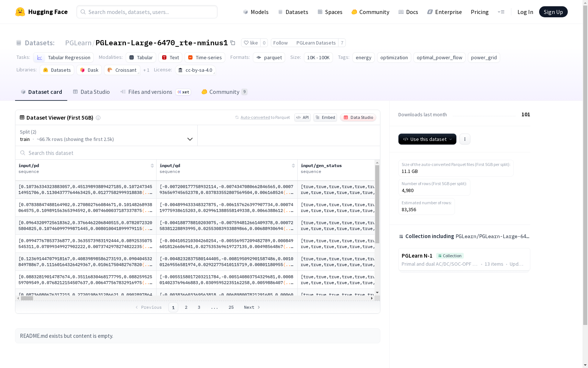
Task: Click the Sign Up button
Action: point(553,12)
